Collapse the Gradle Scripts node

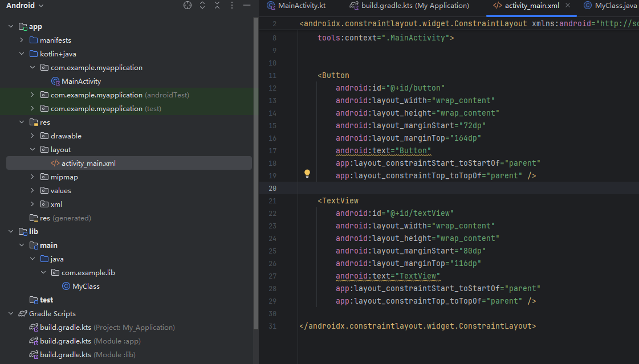11,314
